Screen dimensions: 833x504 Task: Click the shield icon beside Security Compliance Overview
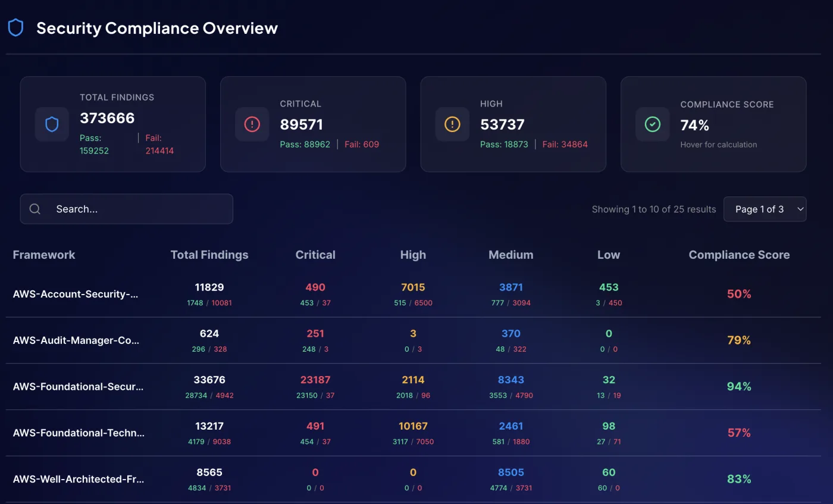click(15, 27)
